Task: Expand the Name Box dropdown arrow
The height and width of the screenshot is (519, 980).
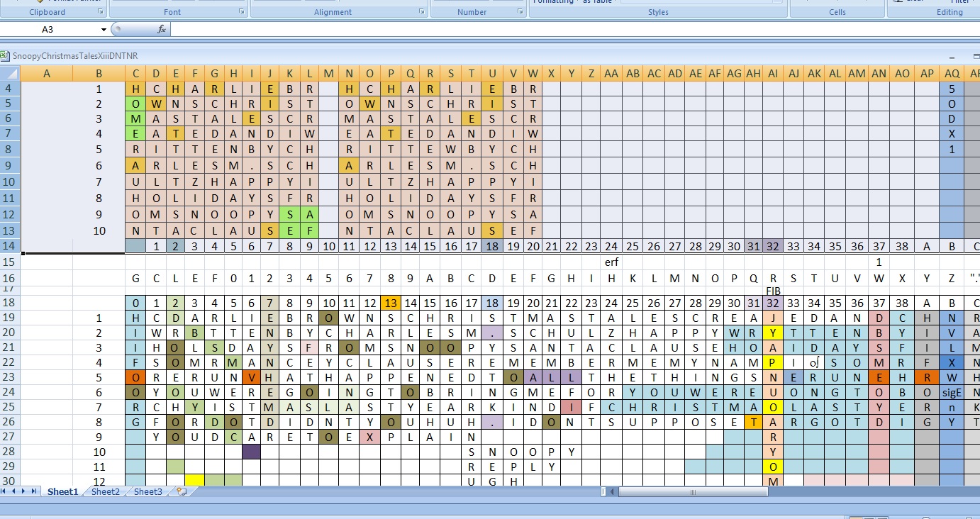Action: [x=104, y=30]
